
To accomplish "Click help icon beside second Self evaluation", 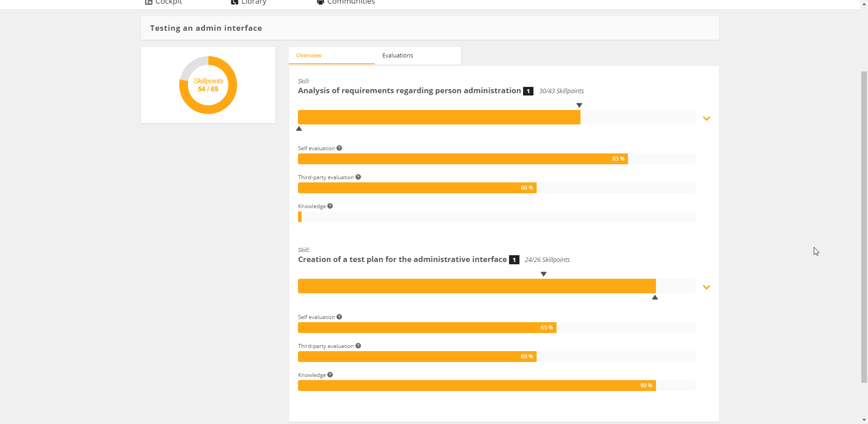I will (339, 317).
